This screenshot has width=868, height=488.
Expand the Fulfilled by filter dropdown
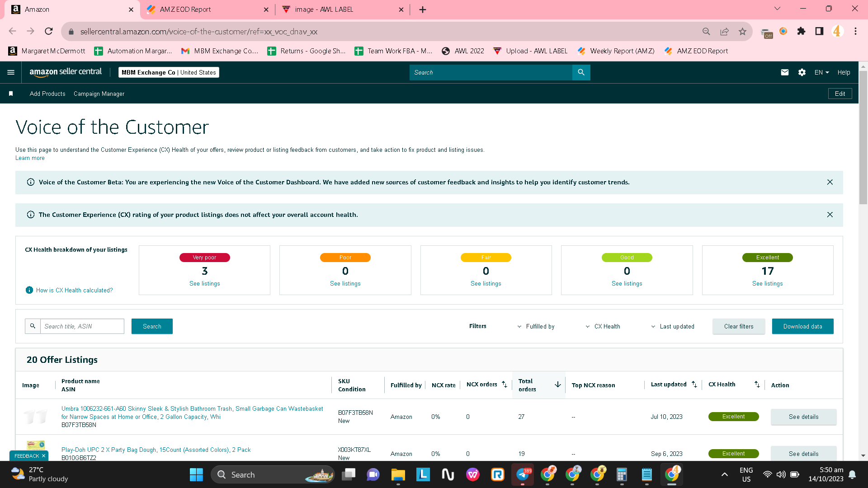536,326
